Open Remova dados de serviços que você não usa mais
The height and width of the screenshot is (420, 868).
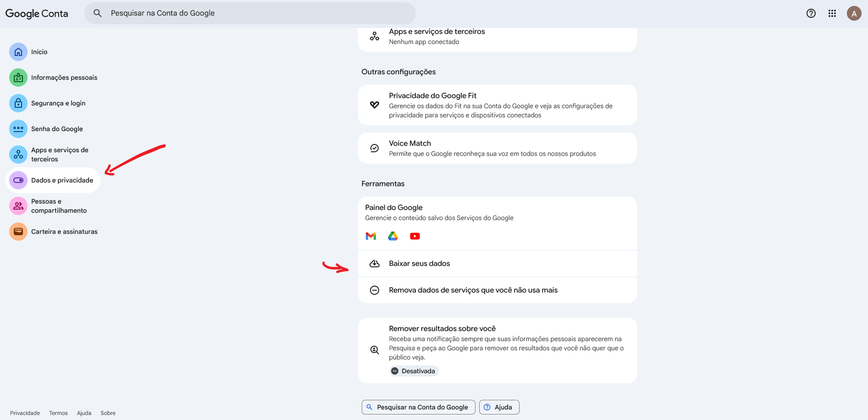point(498,290)
